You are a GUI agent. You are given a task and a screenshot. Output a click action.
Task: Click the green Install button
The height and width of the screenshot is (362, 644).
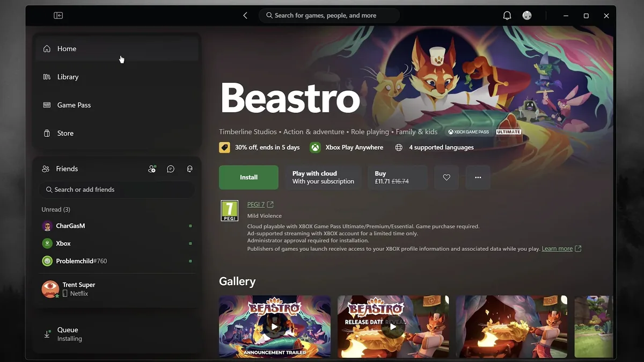tap(248, 177)
